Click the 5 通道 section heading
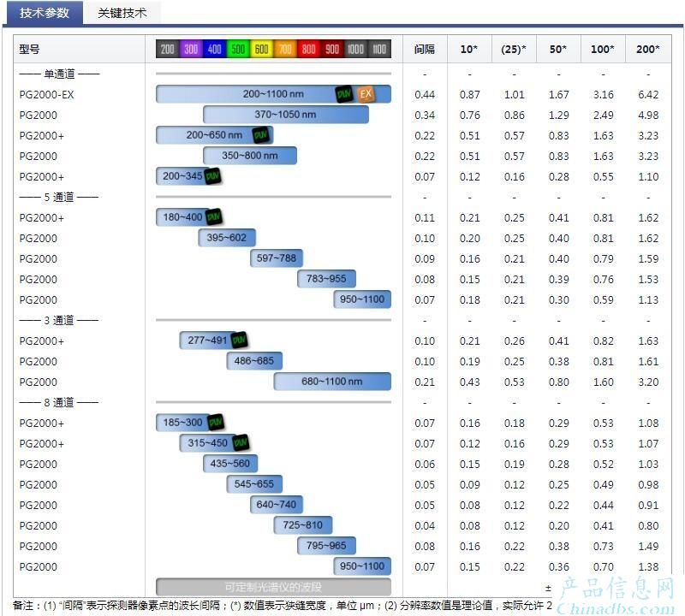 (59, 197)
